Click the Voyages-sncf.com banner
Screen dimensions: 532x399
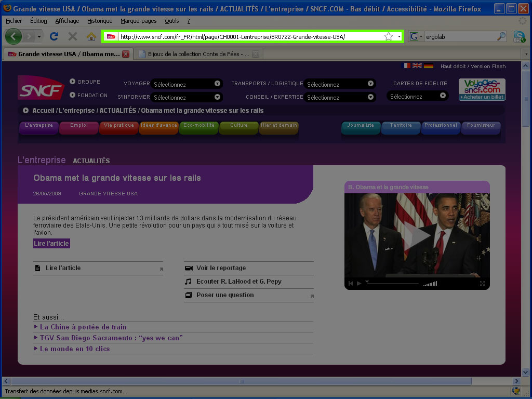tap(482, 89)
